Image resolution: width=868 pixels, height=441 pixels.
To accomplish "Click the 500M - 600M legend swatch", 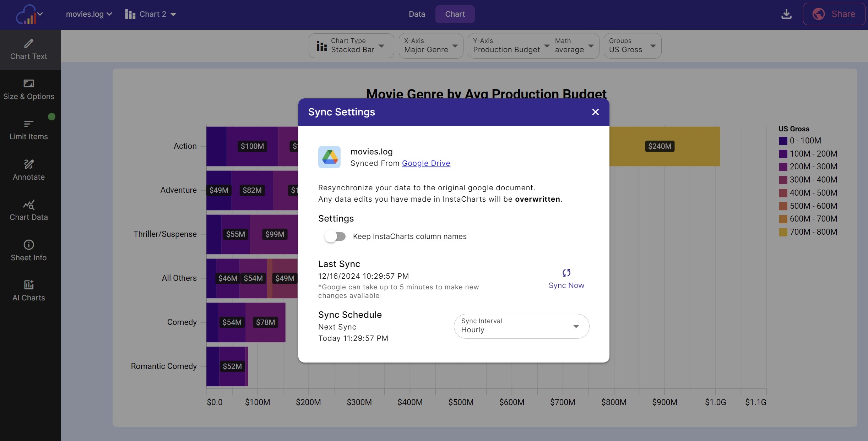I will 783,206.
